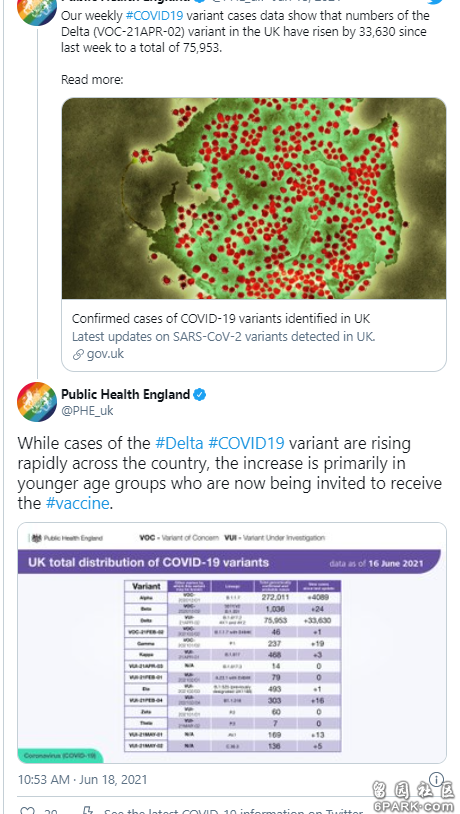Click the Public Health England avatar beside @PHE_uk
460x814 pixels.
click(37, 402)
